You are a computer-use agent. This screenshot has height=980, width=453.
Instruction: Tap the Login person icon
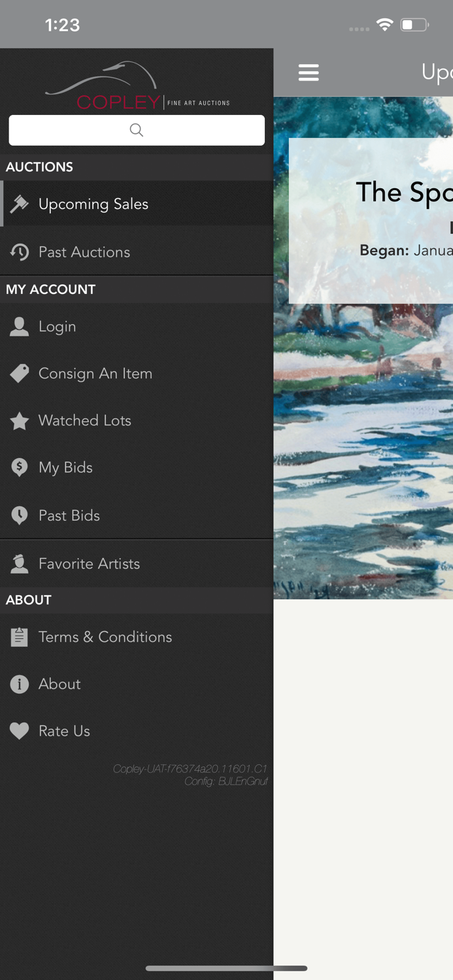[x=19, y=327]
